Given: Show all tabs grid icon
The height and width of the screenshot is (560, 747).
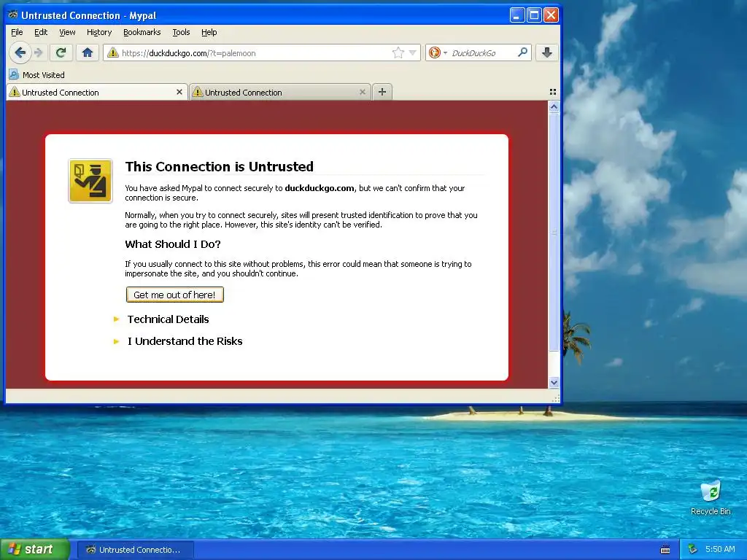Looking at the screenshot, I should tap(553, 92).
